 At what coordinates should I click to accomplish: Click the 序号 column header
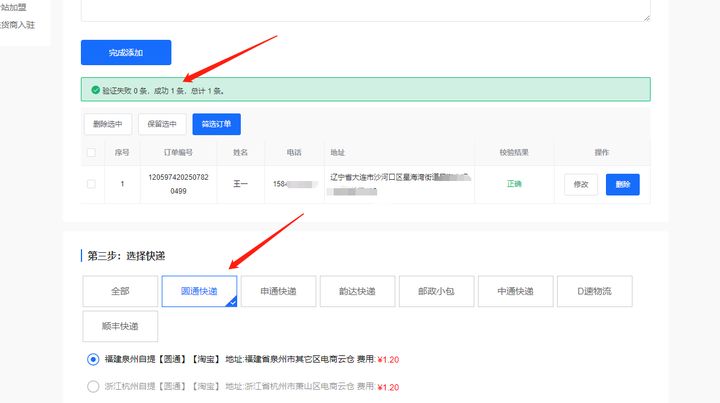pos(122,152)
